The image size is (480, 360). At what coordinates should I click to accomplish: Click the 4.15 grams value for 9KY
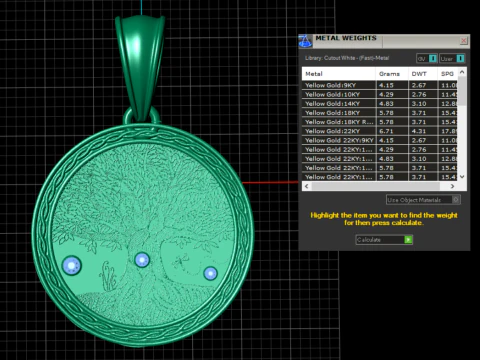[x=386, y=85]
